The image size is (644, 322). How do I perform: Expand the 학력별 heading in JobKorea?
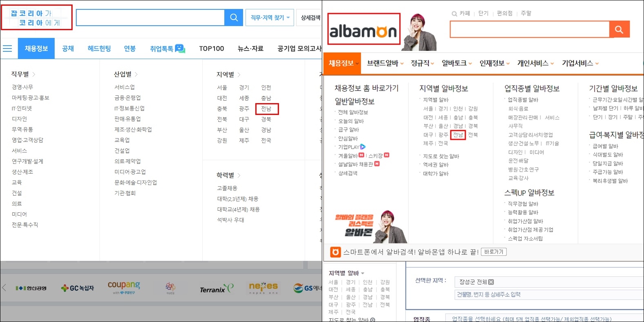pyautogui.click(x=229, y=175)
